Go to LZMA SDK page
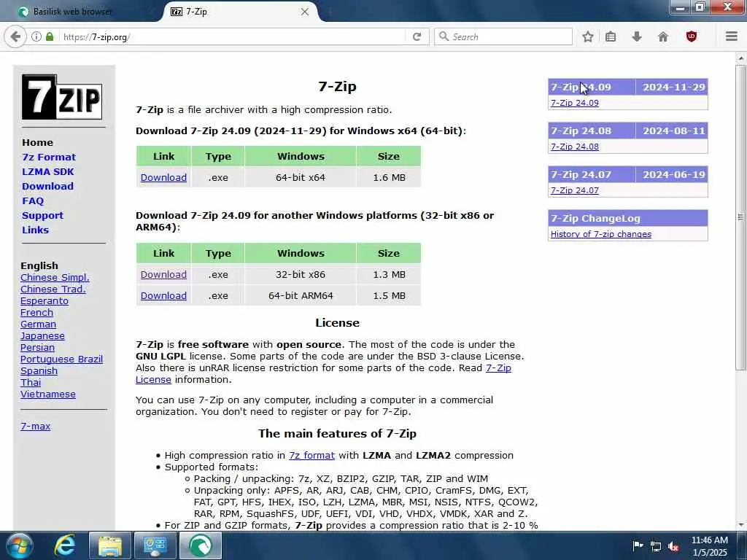 48,171
